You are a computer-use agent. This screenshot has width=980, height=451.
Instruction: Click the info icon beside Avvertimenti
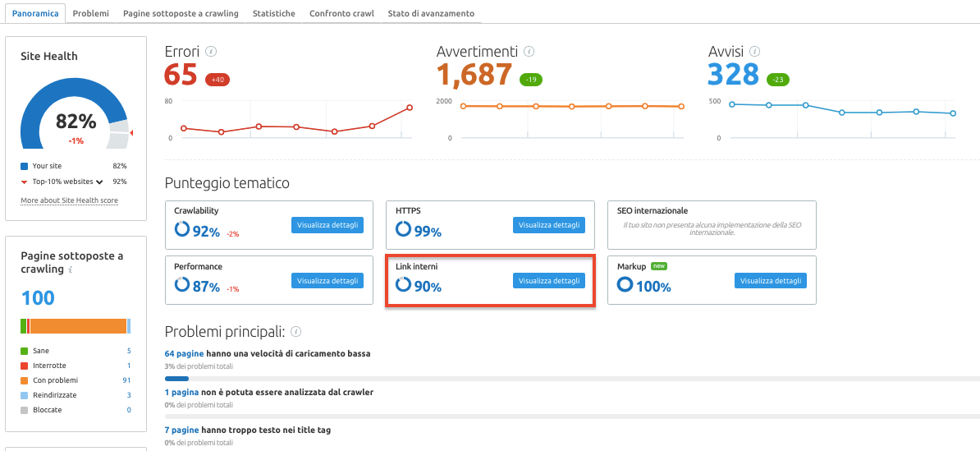529,52
